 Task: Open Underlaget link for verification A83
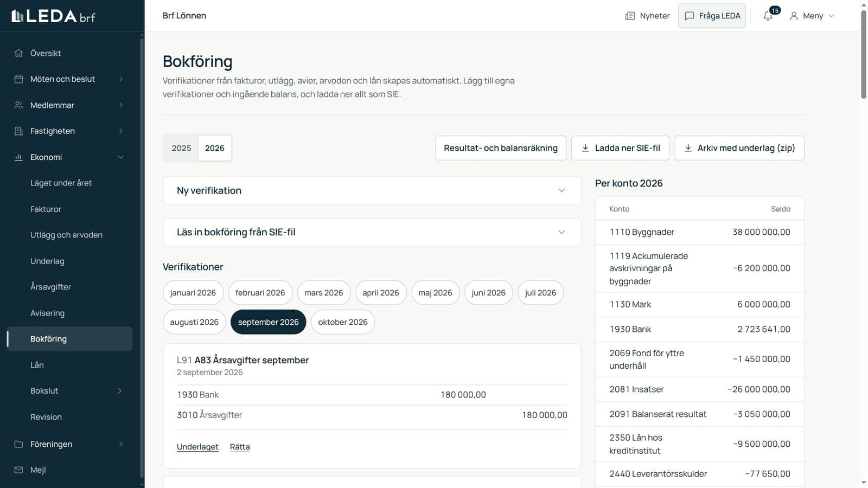(197, 447)
